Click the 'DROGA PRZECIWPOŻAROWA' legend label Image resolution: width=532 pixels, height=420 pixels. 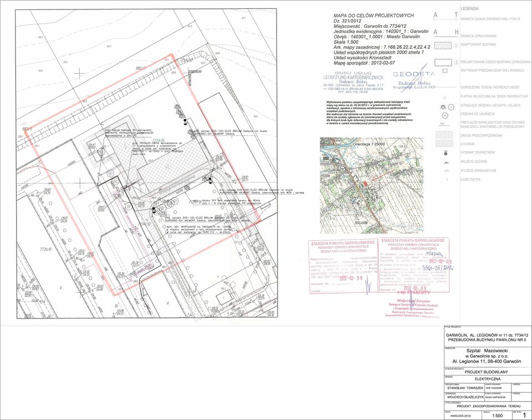pyautogui.click(x=482, y=135)
